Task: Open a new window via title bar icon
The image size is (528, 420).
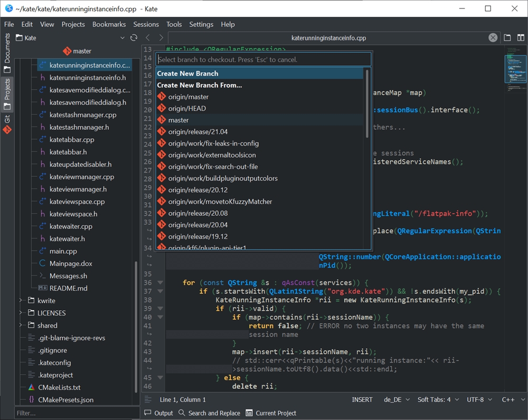Action: [507, 37]
